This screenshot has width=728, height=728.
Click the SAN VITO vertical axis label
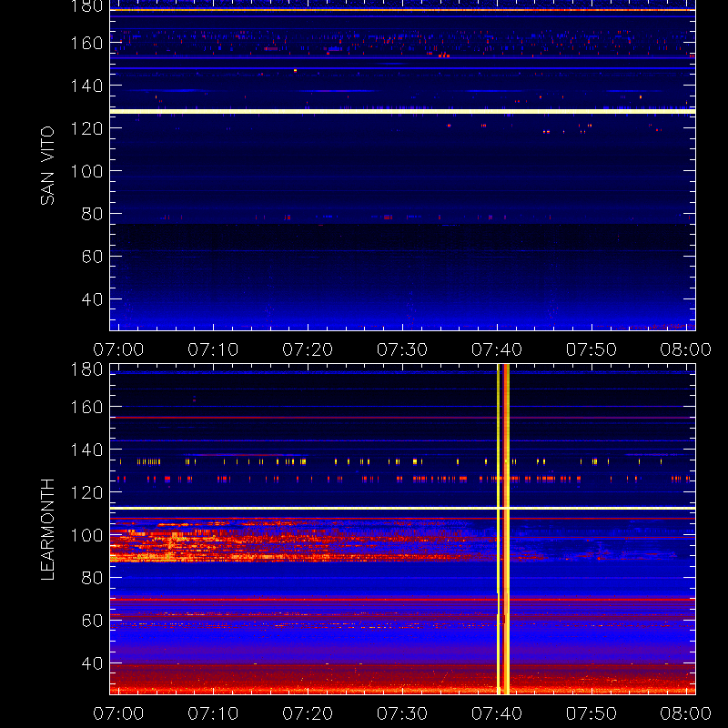47,166
